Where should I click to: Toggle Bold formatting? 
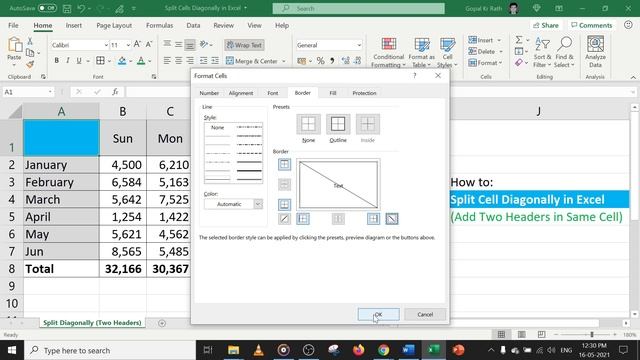tap(56, 61)
